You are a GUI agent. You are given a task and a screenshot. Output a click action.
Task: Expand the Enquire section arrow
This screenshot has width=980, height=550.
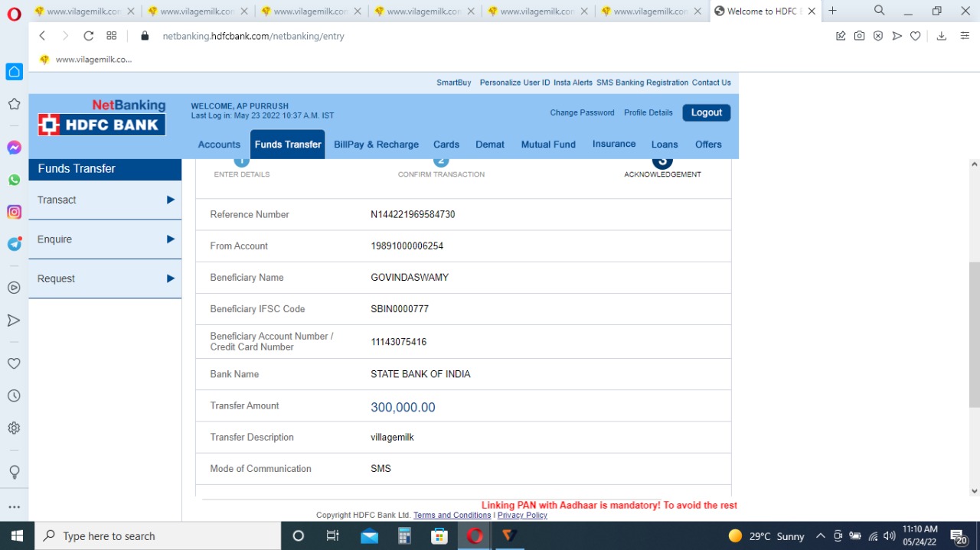point(171,239)
